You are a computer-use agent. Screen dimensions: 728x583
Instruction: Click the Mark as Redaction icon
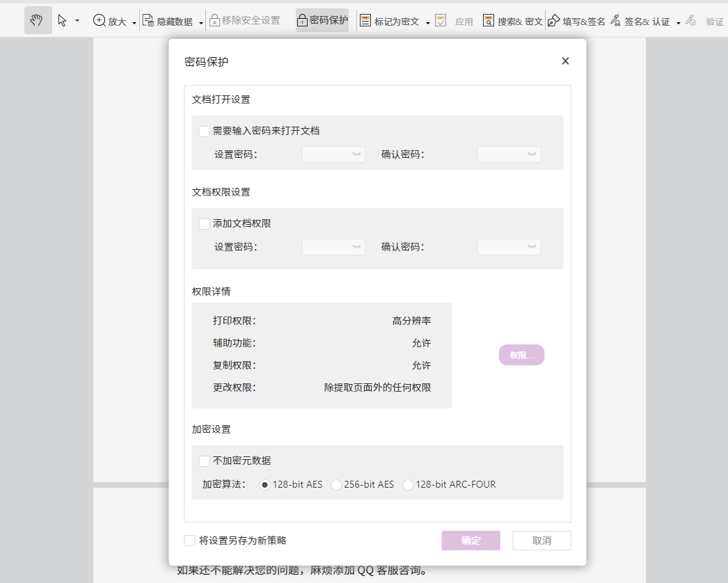coord(365,21)
